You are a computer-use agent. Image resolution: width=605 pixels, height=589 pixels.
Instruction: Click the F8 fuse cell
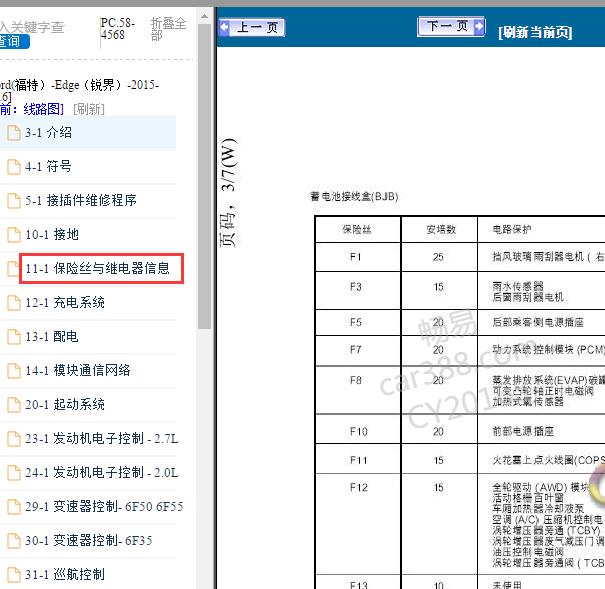click(x=355, y=381)
